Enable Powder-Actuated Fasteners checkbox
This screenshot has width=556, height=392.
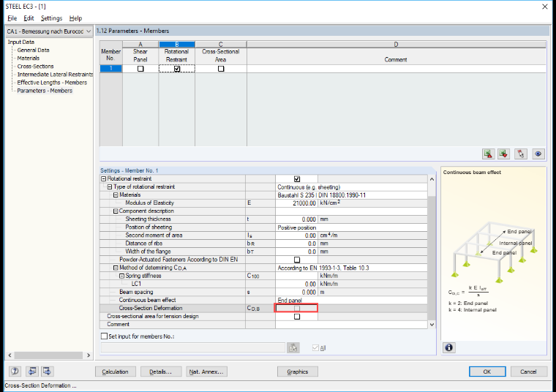297,260
